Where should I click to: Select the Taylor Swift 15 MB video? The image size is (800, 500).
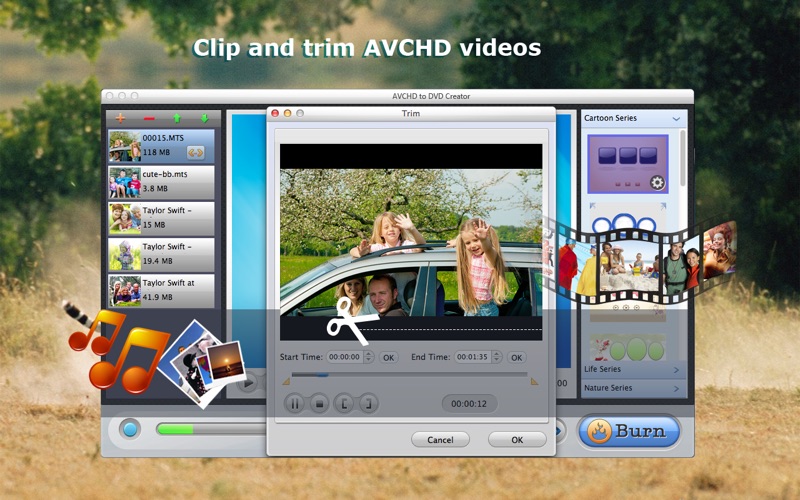(x=161, y=218)
